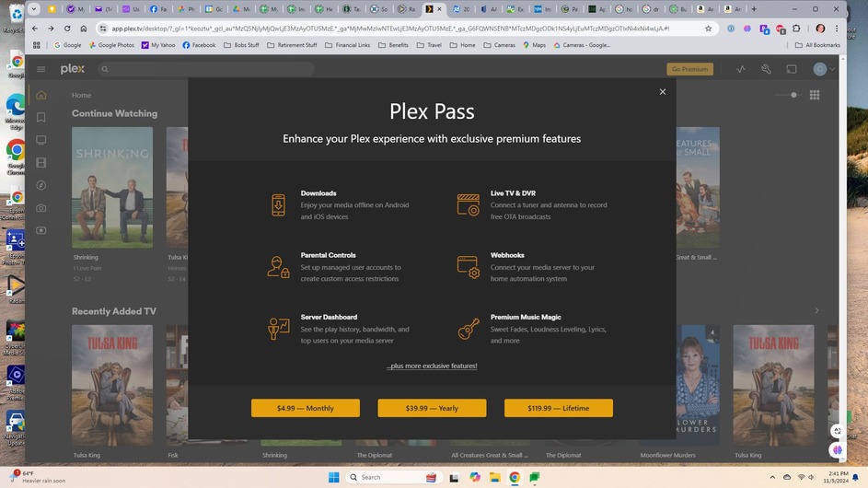Click the Go Premium button
The image size is (868, 488).
[x=689, y=69]
